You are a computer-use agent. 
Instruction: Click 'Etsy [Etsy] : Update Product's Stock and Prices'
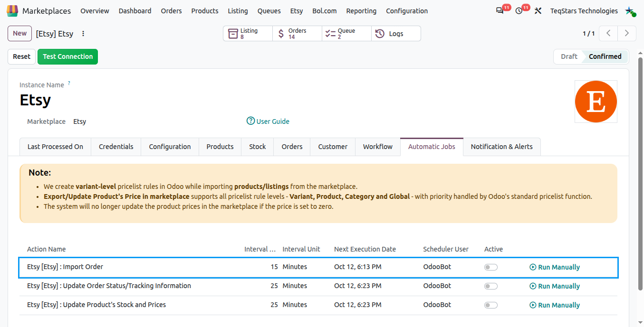coord(96,305)
